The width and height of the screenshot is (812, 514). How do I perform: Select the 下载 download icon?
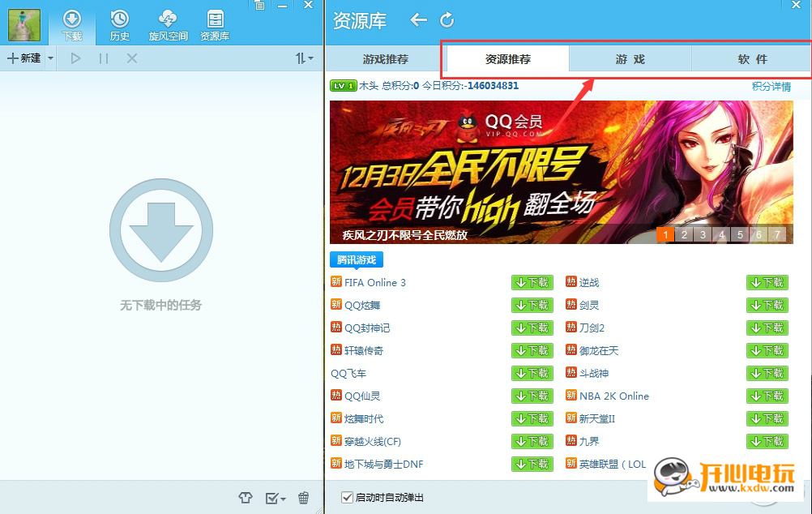(x=72, y=23)
